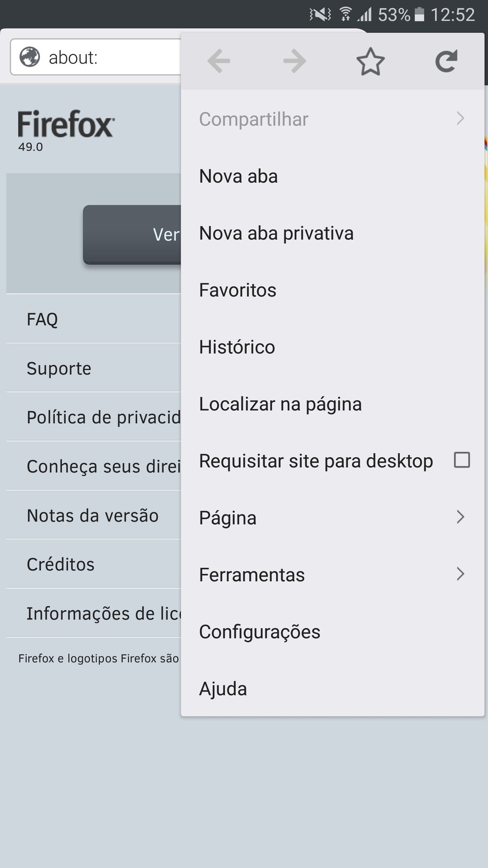Click the about: address field
The height and width of the screenshot is (868, 488).
(x=96, y=57)
